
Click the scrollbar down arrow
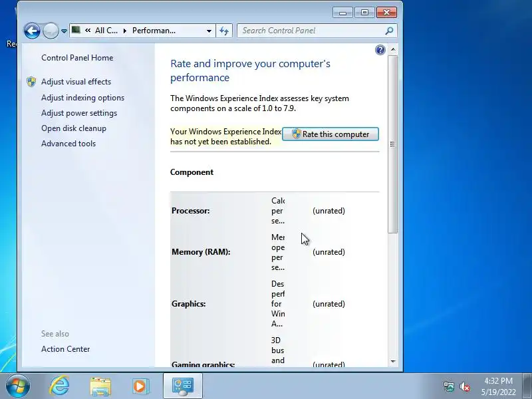pyautogui.click(x=393, y=362)
